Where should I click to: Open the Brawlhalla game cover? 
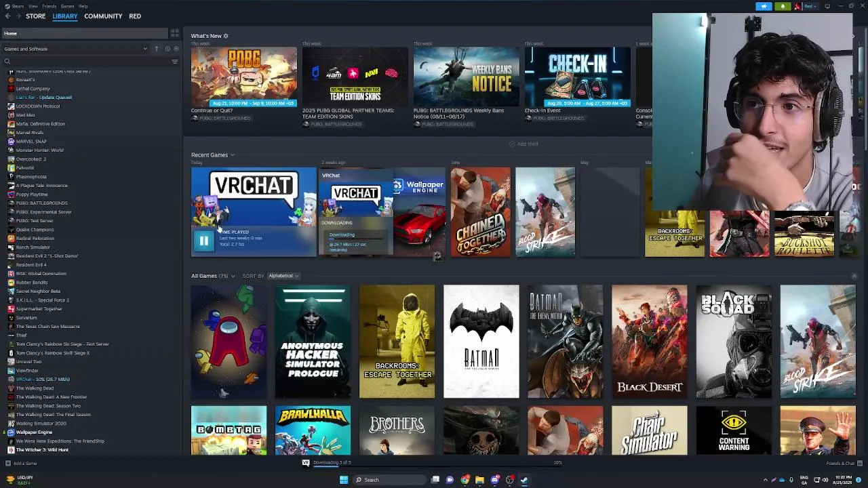[313, 430]
